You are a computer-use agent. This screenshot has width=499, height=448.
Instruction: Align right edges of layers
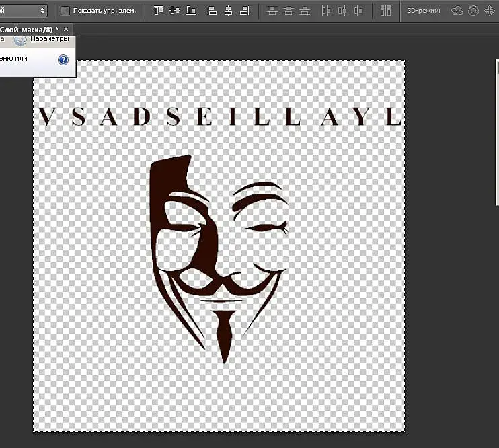click(x=244, y=11)
